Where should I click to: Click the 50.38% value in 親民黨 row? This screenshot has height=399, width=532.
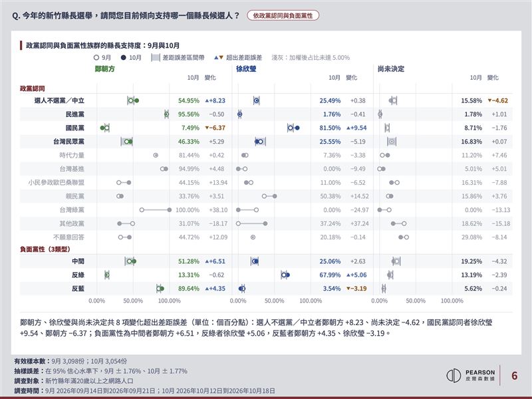(x=330, y=196)
